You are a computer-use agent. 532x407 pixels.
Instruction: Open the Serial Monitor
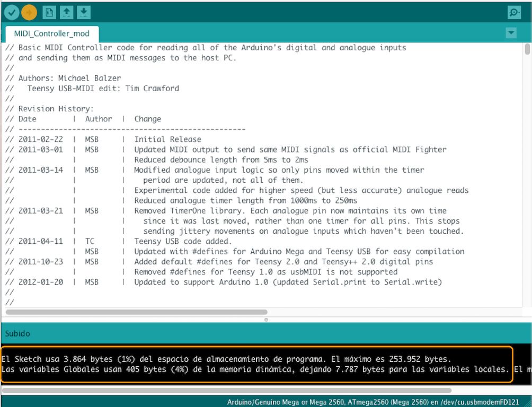513,12
